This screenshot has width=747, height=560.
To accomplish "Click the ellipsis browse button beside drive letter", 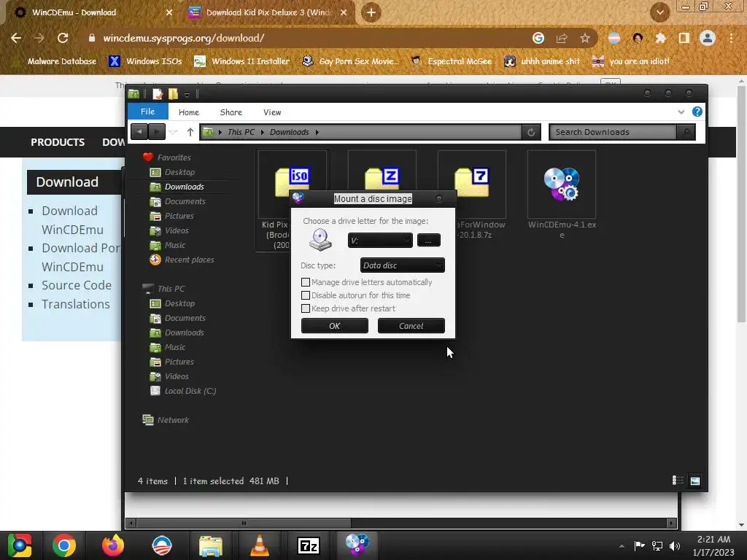I will 428,241.
